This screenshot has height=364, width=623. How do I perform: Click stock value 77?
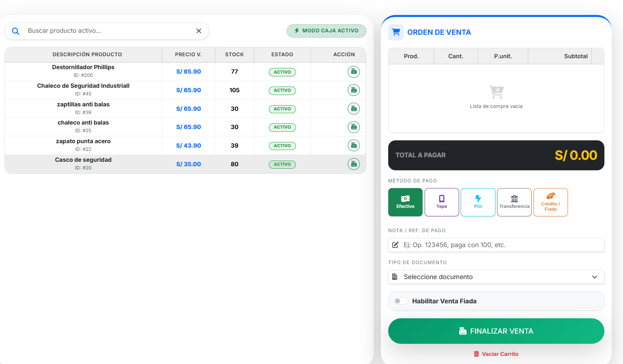point(234,72)
